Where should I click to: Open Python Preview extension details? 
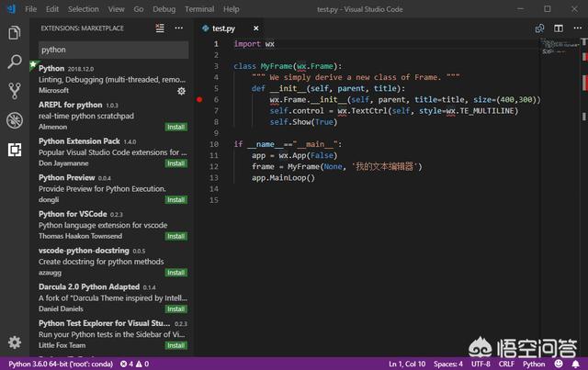[111, 188]
